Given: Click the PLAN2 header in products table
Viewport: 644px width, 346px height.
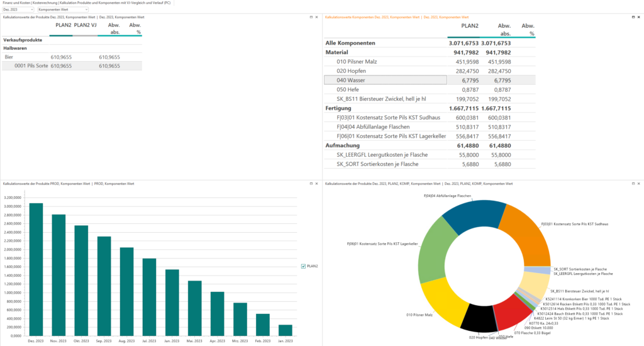Looking at the screenshot, I should pyautogui.click(x=64, y=25).
